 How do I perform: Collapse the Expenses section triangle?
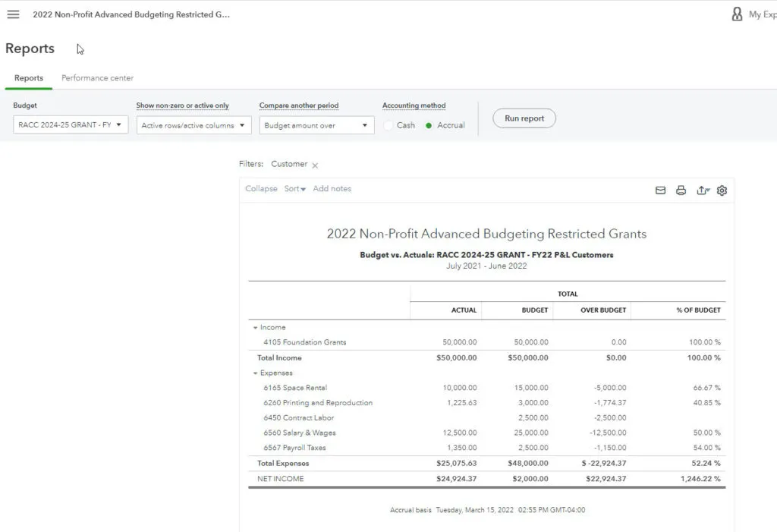pyautogui.click(x=255, y=373)
